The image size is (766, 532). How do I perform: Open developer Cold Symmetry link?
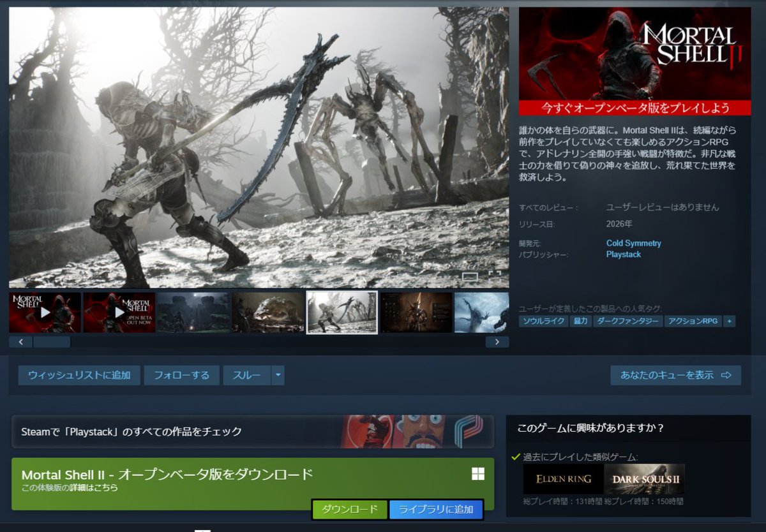[x=633, y=244]
